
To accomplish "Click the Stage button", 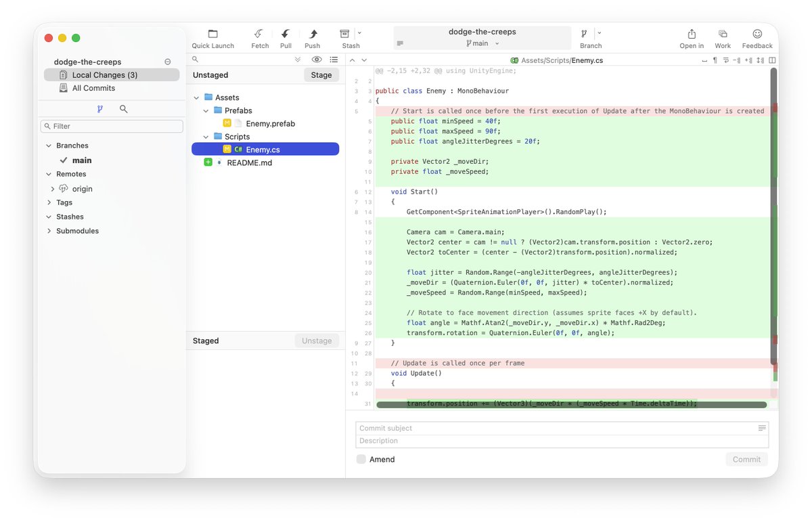I will [x=321, y=75].
